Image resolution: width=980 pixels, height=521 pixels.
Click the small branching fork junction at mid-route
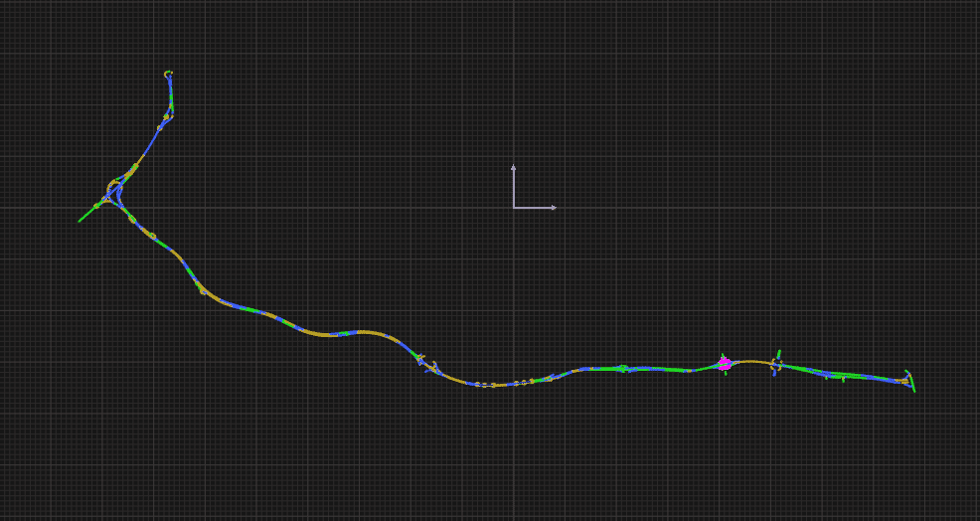point(427,363)
